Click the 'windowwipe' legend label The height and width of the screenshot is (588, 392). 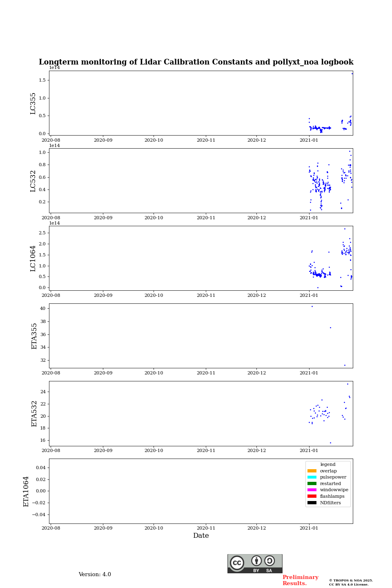click(334, 490)
